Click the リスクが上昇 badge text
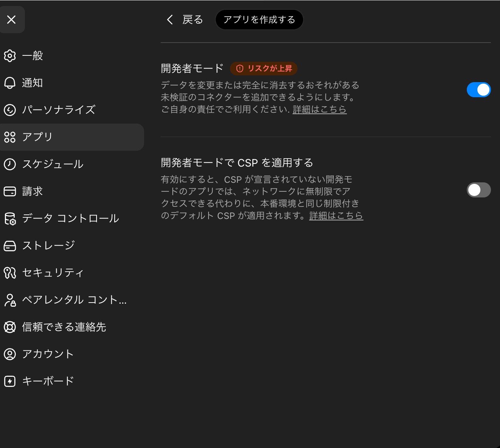 click(270, 69)
